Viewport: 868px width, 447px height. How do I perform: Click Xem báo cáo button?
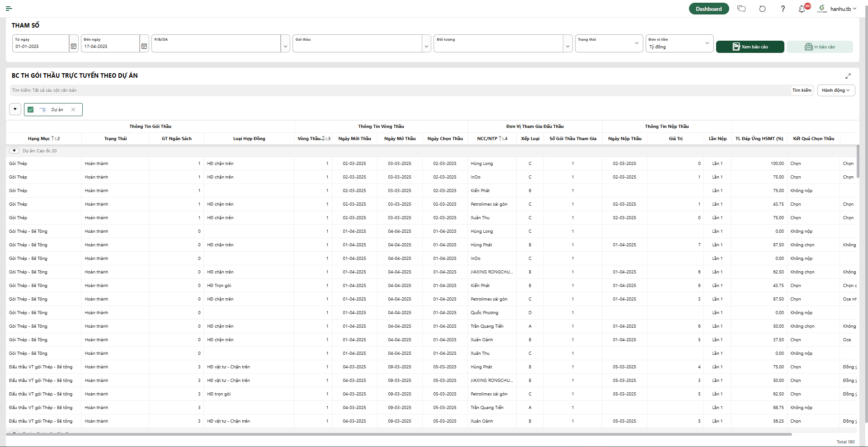[x=750, y=47]
